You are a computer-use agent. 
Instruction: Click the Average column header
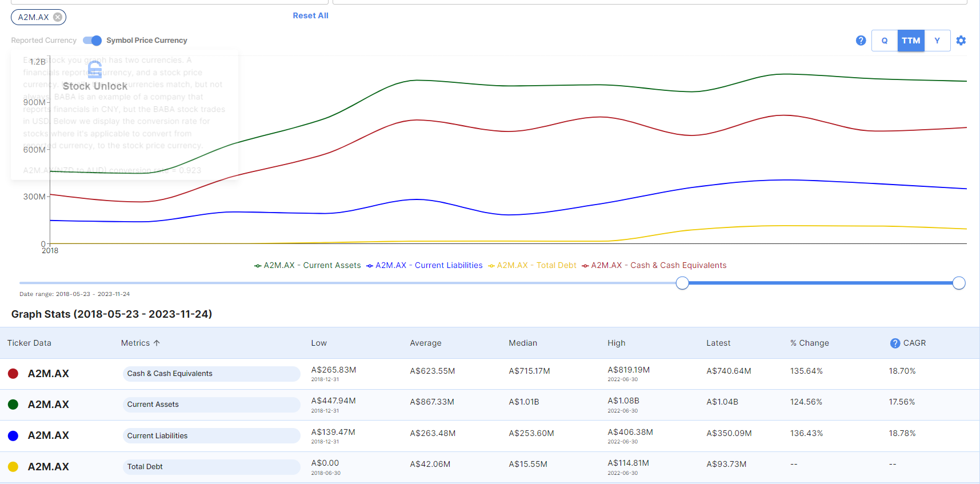(426, 343)
